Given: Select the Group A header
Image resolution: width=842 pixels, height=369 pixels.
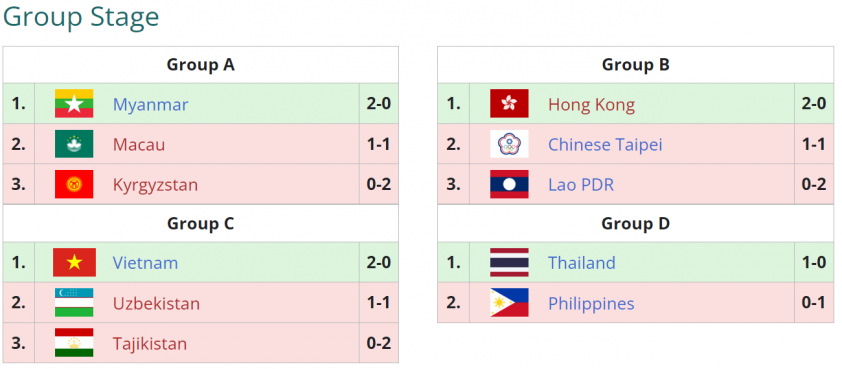Looking at the screenshot, I should point(201,65).
